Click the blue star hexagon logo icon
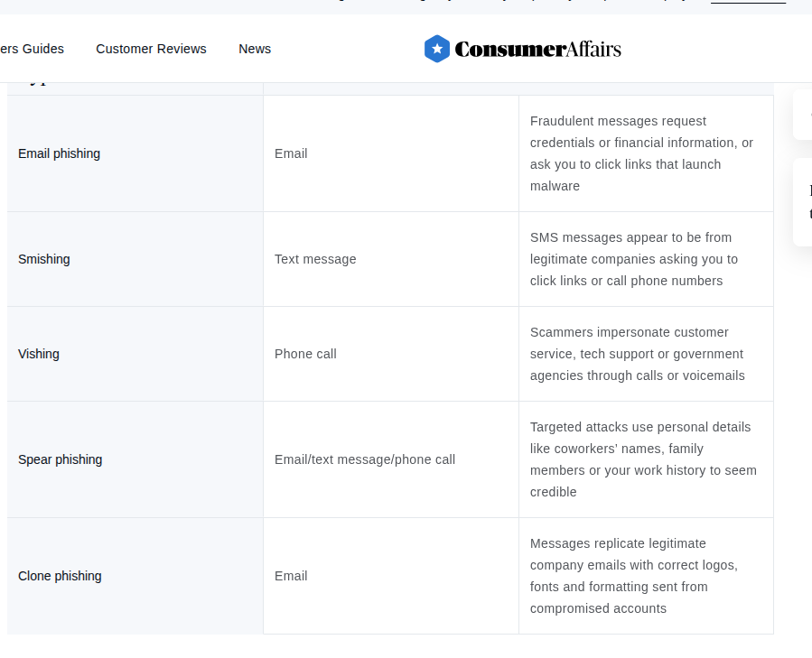Screen dimensions: 812x658 (x=437, y=49)
